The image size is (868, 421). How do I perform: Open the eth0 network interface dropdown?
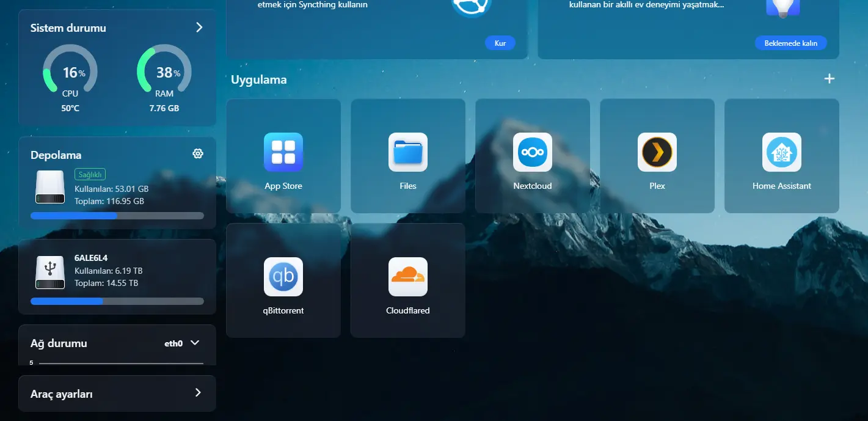coord(182,343)
